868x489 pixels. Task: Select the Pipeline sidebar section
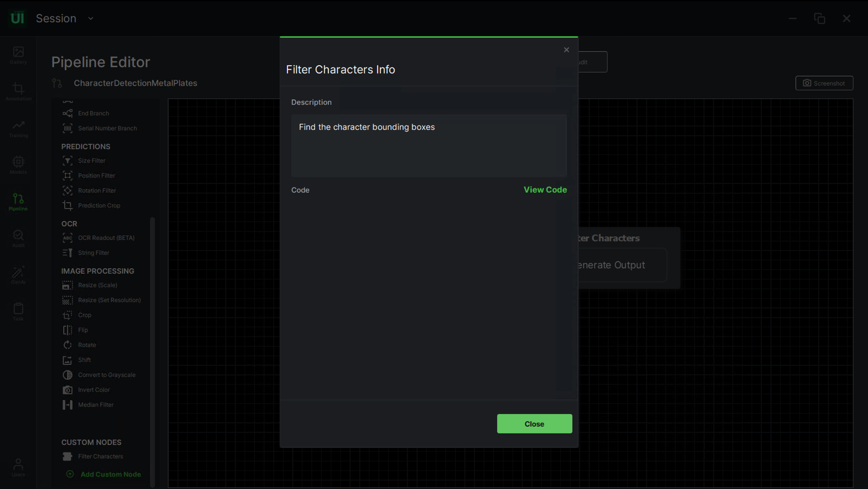coord(18,202)
